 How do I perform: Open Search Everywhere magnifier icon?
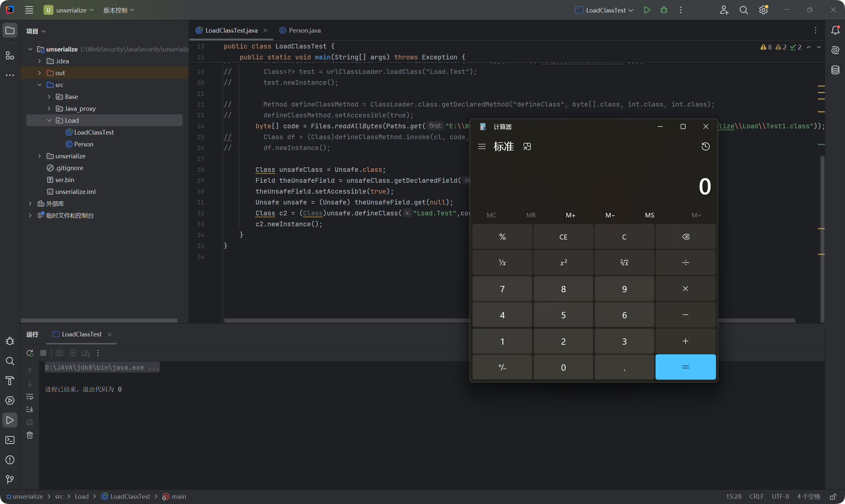(744, 10)
